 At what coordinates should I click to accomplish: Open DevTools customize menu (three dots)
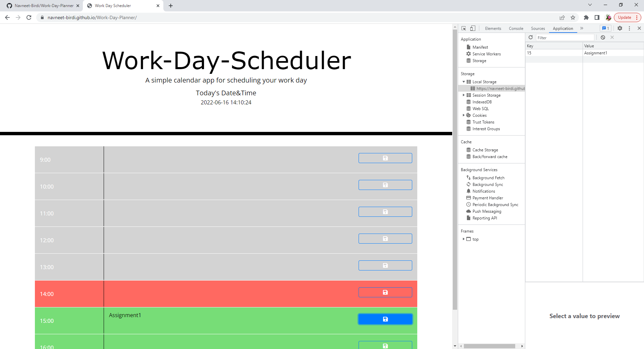629,29
